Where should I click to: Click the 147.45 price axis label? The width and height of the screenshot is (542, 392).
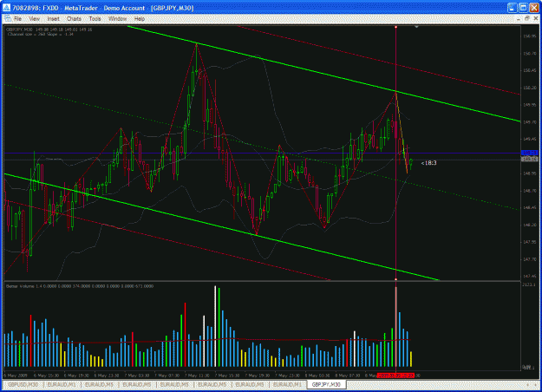coord(530,276)
